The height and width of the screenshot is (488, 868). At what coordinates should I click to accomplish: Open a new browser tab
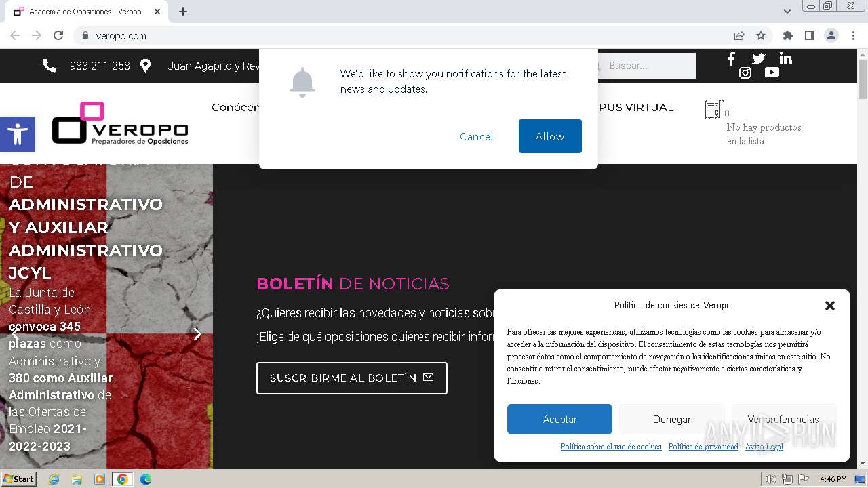point(183,12)
